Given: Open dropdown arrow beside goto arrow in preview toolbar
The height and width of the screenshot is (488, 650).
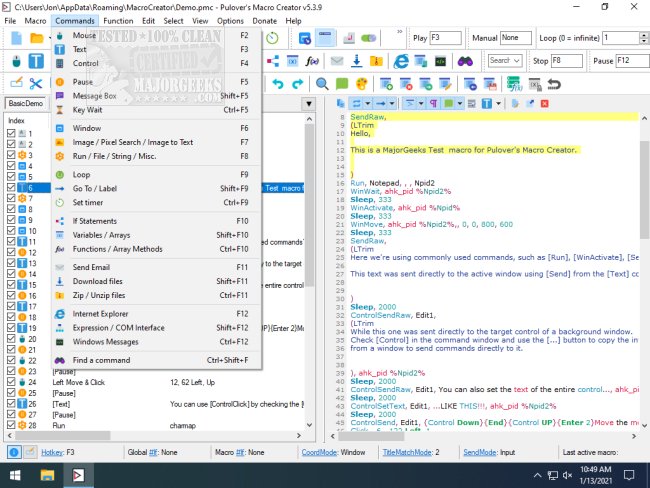Looking at the screenshot, I should tap(392, 104).
